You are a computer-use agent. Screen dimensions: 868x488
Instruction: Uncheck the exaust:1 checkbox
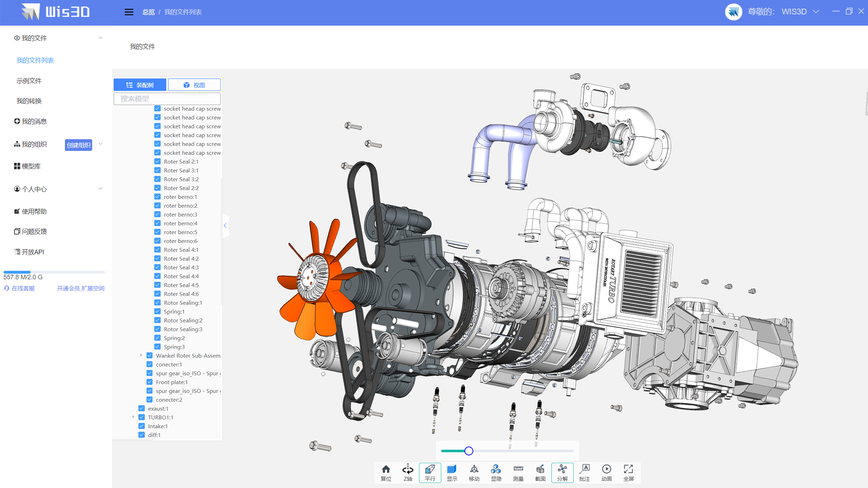(142, 408)
